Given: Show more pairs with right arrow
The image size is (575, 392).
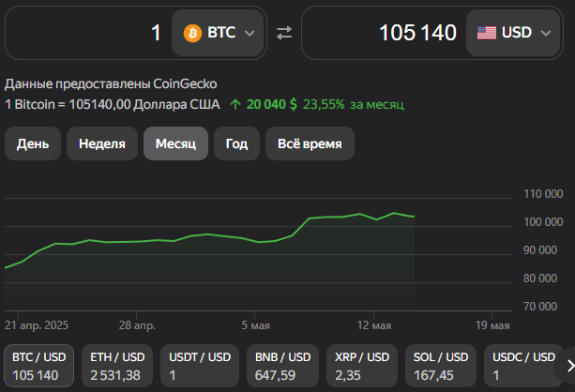Looking at the screenshot, I should tap(569, 366).
